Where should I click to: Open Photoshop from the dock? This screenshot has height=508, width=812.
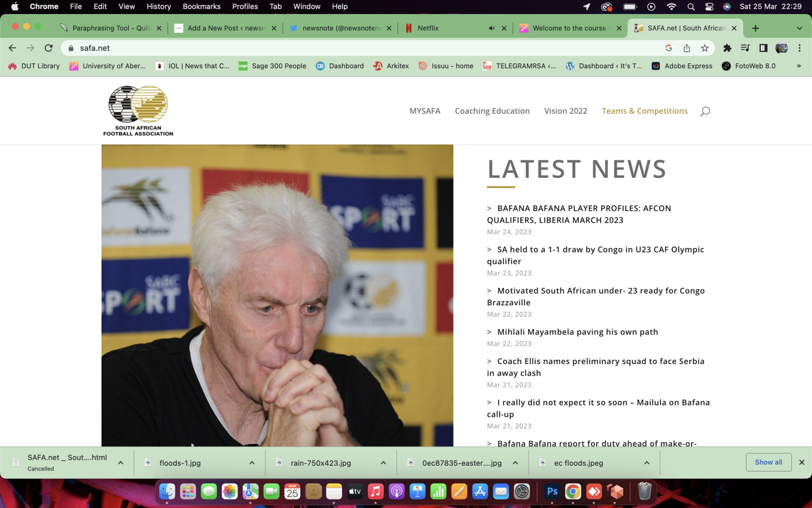tap(552, 492)
